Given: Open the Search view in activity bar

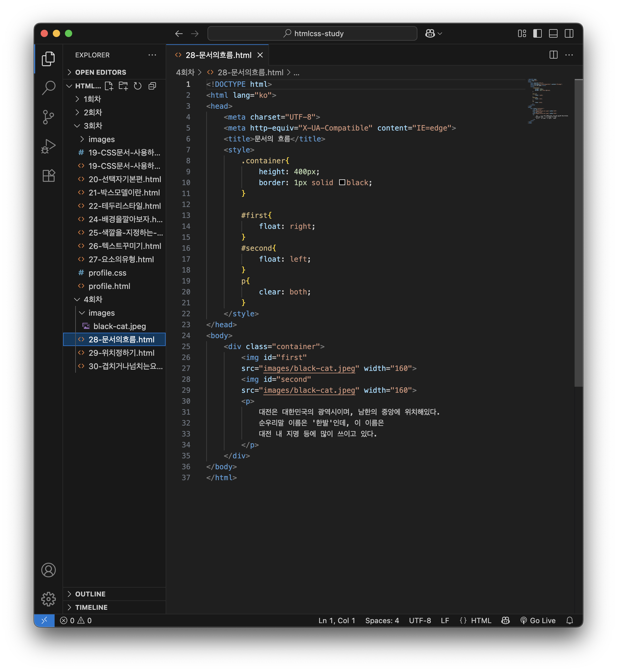Looking at the screenshot, I should pyautogui.click(x=49, y=88).
